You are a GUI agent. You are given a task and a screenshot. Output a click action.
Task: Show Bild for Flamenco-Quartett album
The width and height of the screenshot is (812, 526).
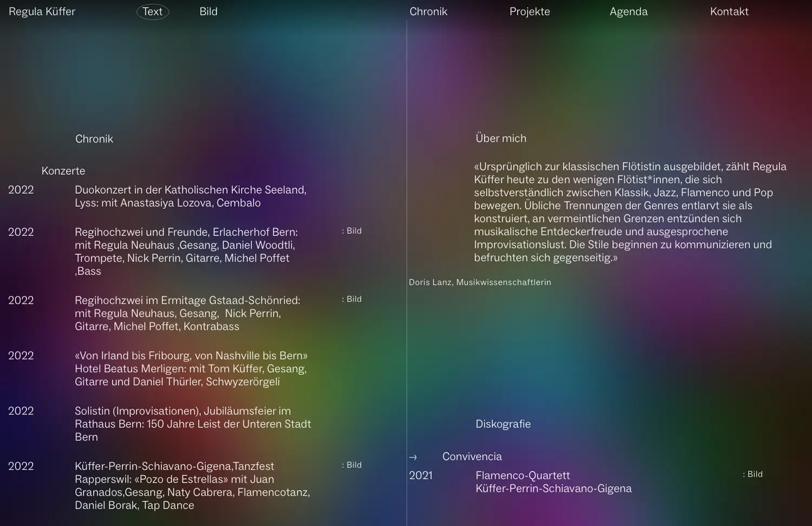click(753, 475)
